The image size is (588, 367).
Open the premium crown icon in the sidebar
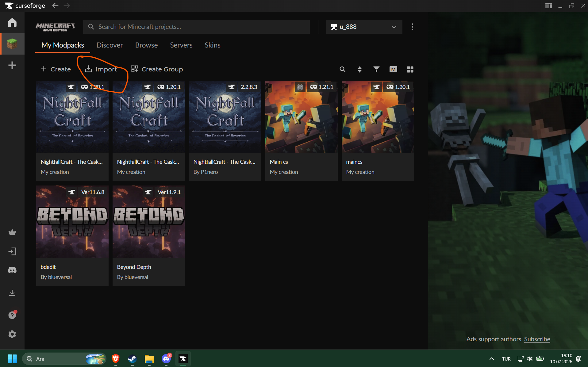12,232
